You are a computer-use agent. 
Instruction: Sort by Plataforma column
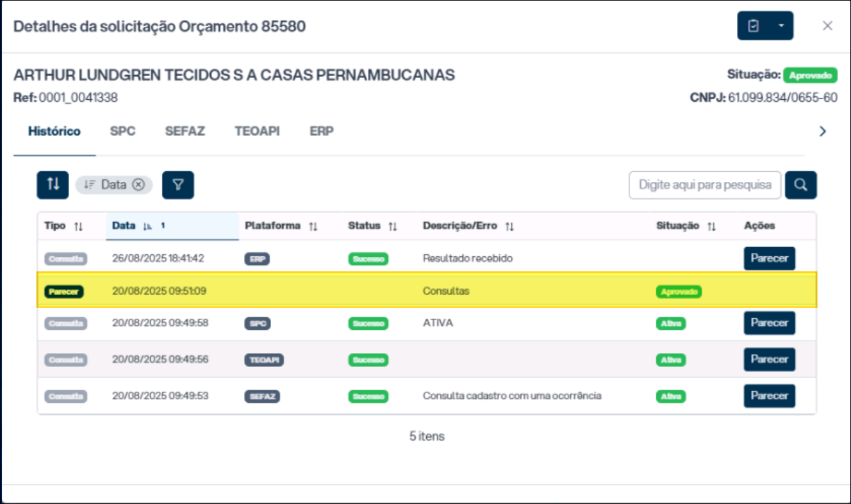pos(281,226)
